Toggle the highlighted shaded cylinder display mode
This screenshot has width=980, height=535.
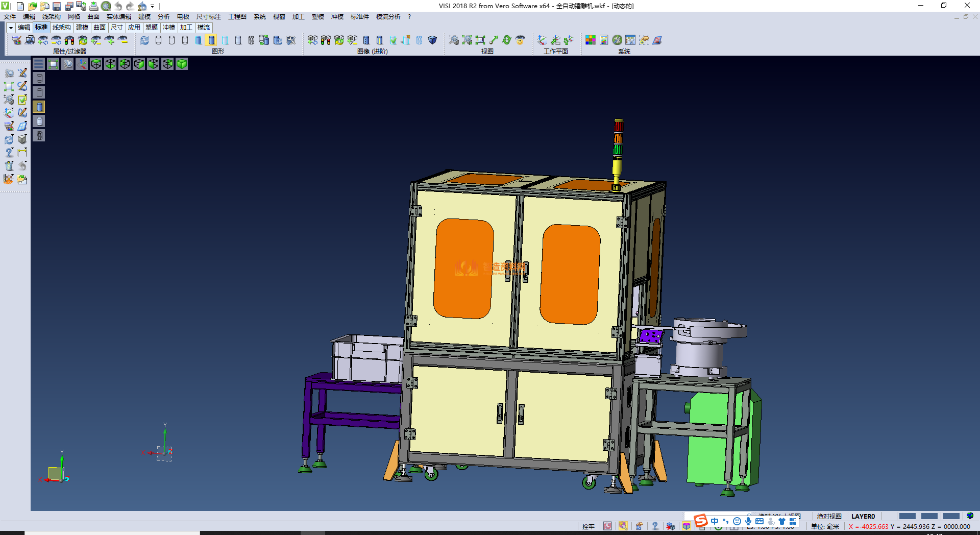[211, 40]
